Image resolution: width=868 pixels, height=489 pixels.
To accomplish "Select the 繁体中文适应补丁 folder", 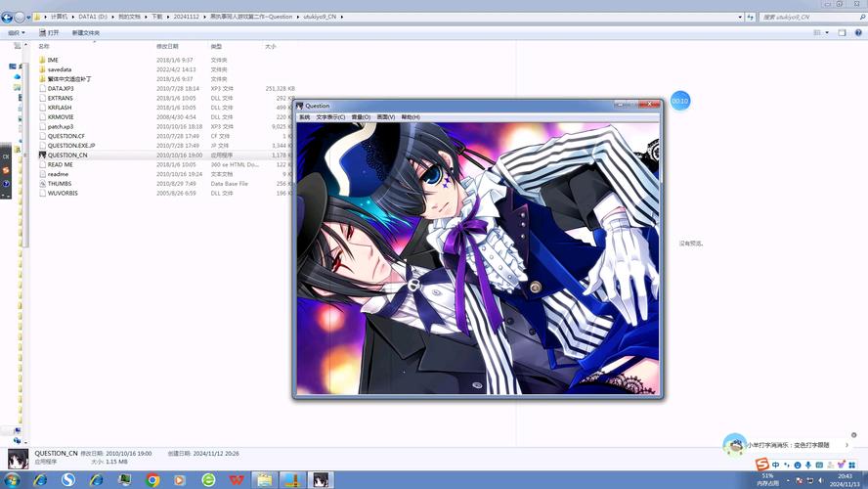I will pos(69,79).
